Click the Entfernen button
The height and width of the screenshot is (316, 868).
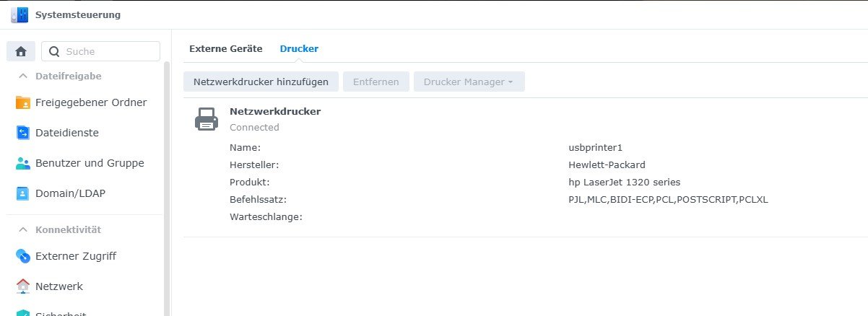pyautogui.click(x=376, y=82)
